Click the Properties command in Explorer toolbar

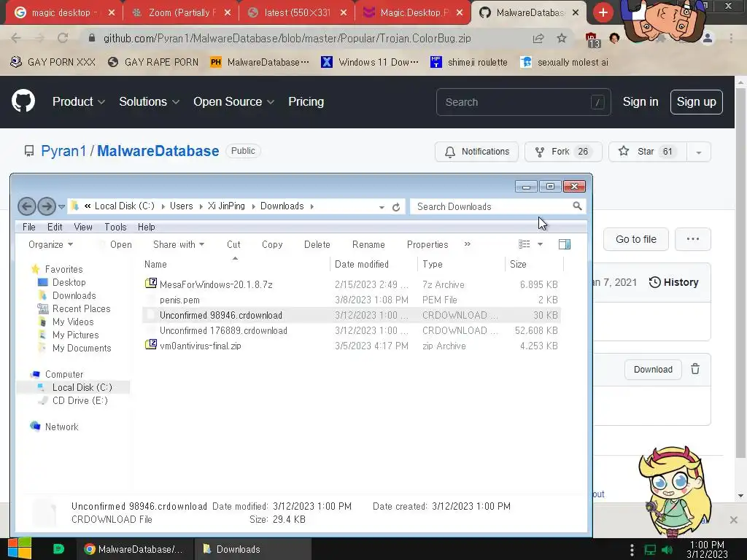click(x=427, y=244)
